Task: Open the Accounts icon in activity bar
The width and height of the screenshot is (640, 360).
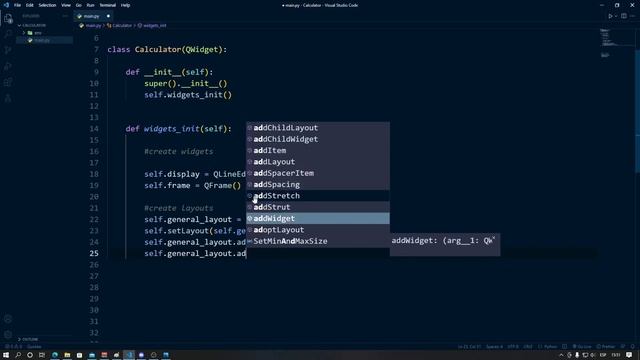Action: tap(8, 319)
